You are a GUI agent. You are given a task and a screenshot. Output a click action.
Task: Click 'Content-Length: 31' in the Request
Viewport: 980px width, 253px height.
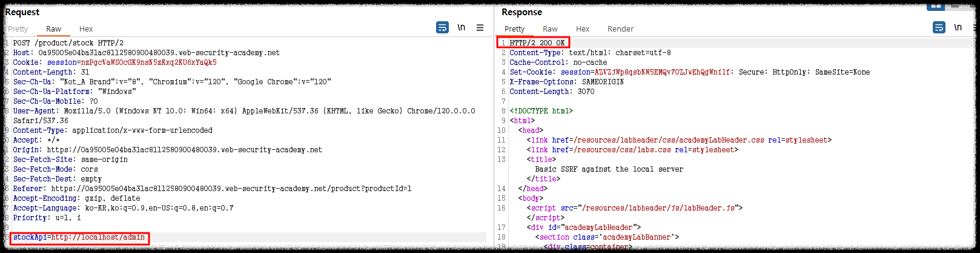point(51,72)
